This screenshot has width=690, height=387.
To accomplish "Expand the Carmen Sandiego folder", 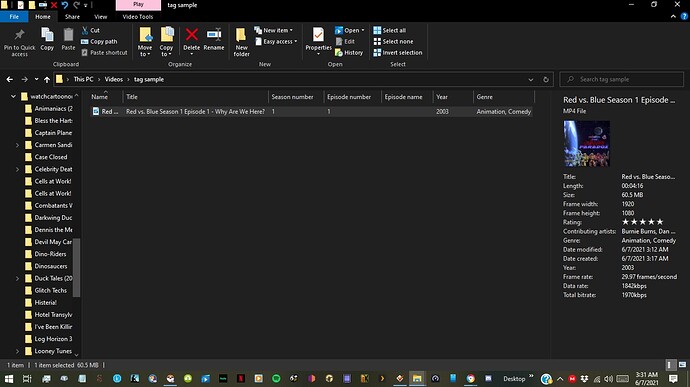I will [x=17, y=145].
